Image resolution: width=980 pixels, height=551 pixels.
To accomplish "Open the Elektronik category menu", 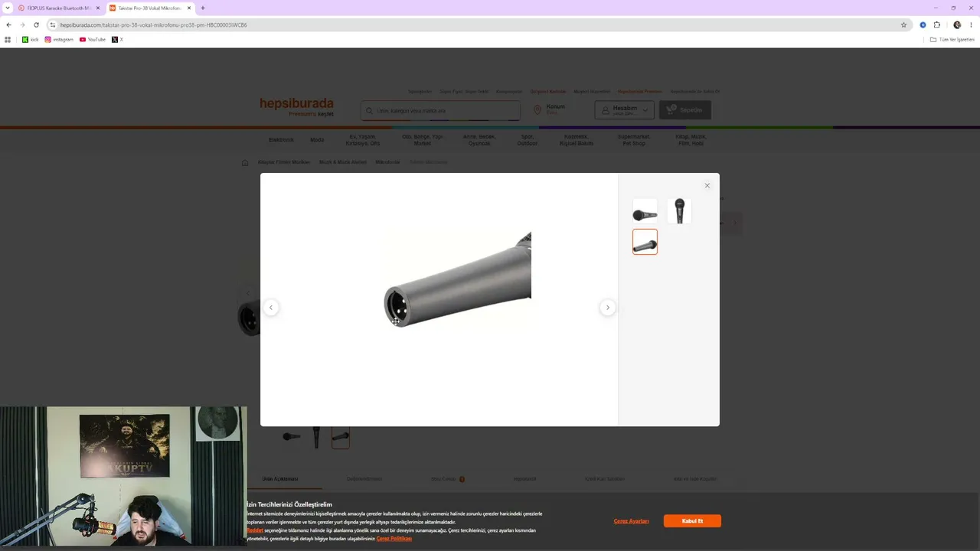I will 281,140.
